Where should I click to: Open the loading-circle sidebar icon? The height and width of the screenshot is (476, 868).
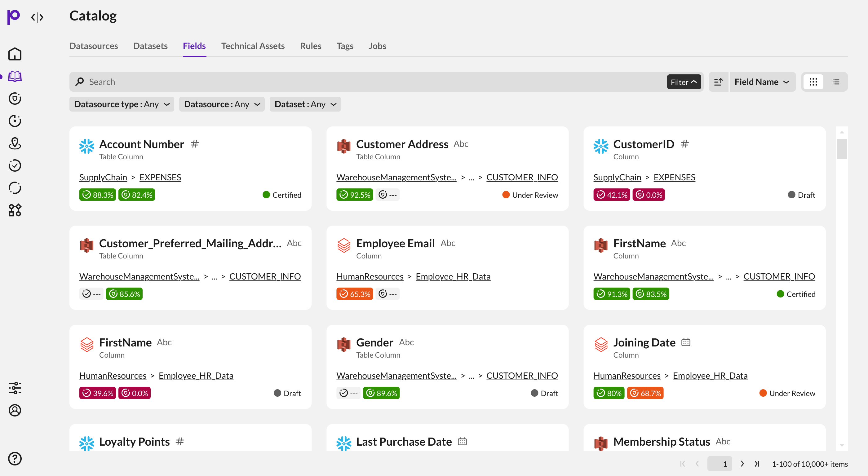[15, 187]
